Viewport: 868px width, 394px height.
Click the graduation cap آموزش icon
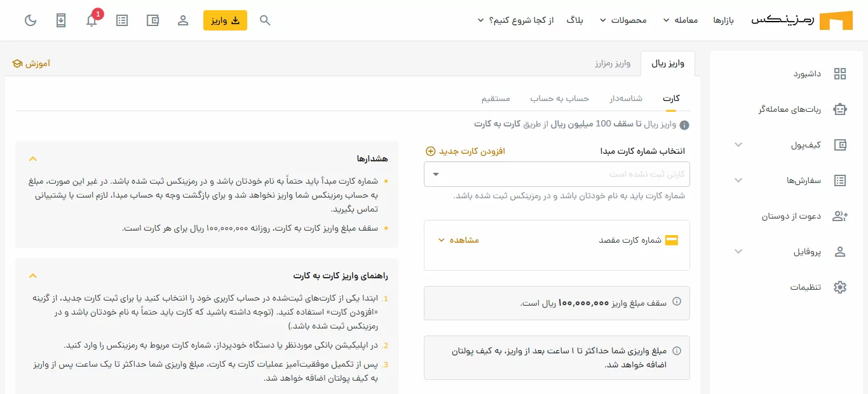point(17,64)
